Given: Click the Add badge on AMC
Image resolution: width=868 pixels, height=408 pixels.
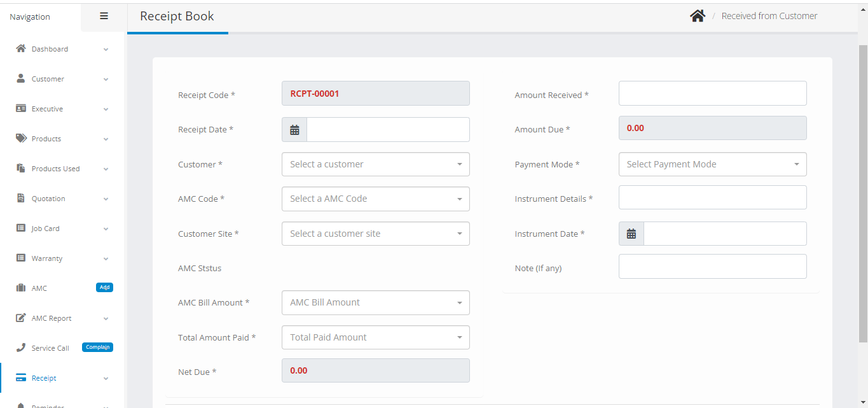Looking at the screenshot, I should pyautogui.click(x=104, y=287).
